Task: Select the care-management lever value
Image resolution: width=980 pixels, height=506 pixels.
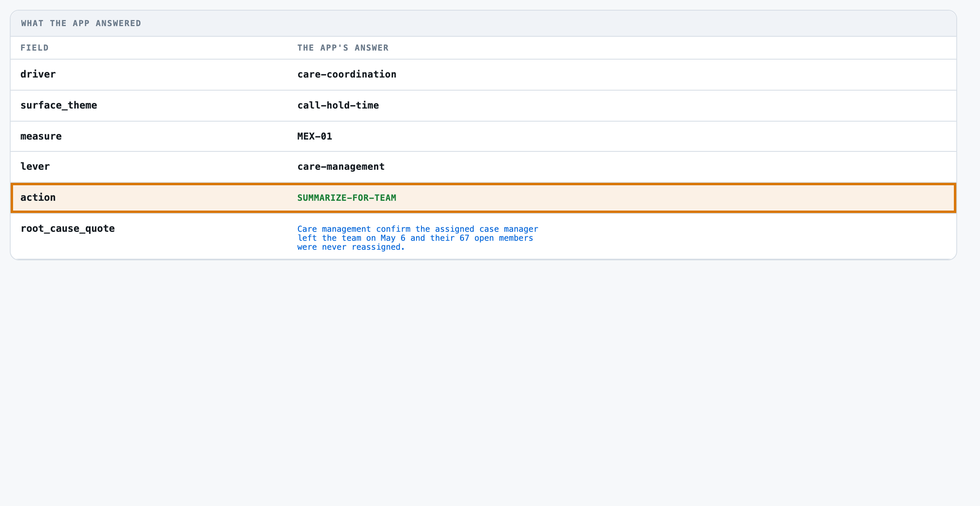Action: click(341, 166)
